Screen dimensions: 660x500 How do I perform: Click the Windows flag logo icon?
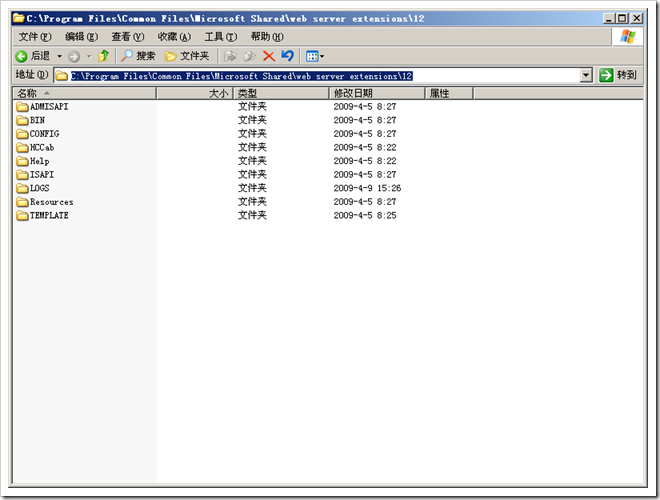(x=627, y=37)
